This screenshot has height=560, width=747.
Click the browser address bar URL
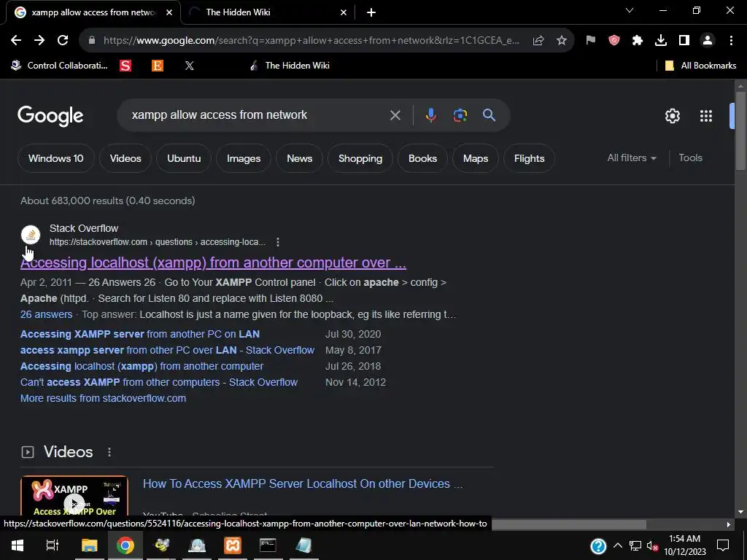(x=311, y=41)
